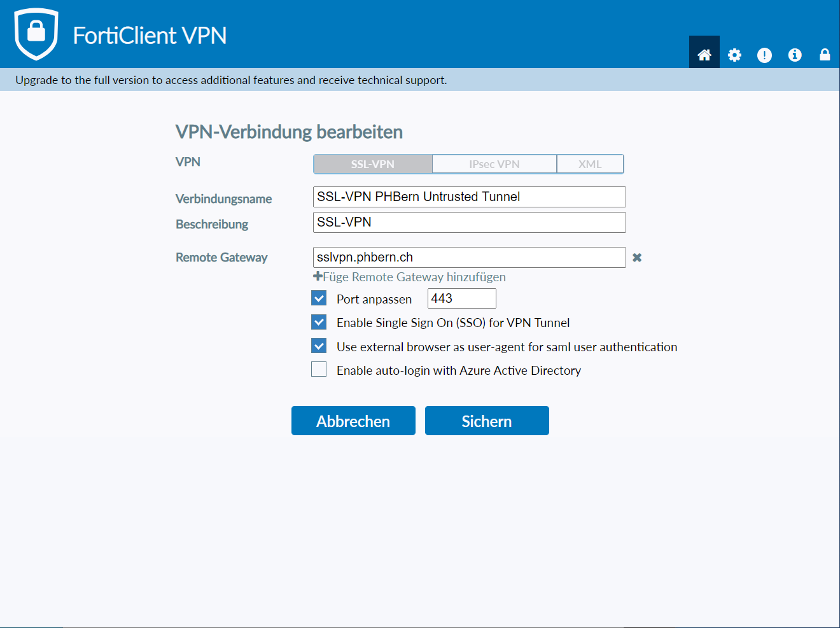View notifications via the exclamation icon
The width and height of the screenshot is (840, 628).
tap(764, 55)
